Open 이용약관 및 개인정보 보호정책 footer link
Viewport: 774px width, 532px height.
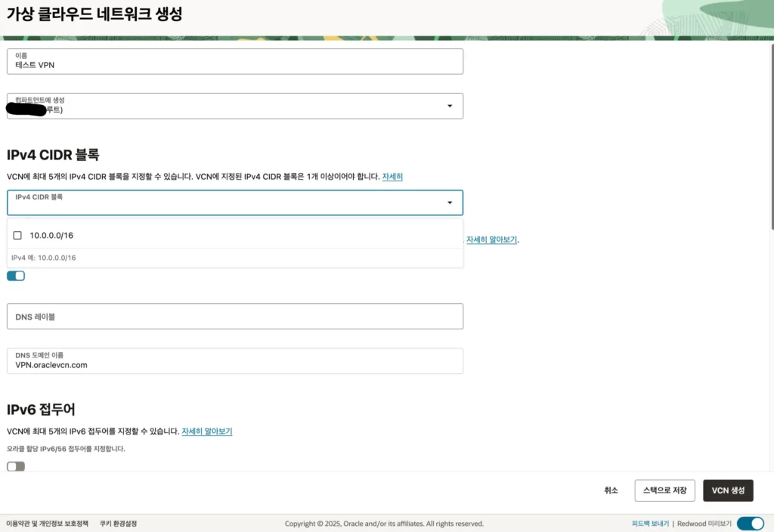click(x=47, y=524)
